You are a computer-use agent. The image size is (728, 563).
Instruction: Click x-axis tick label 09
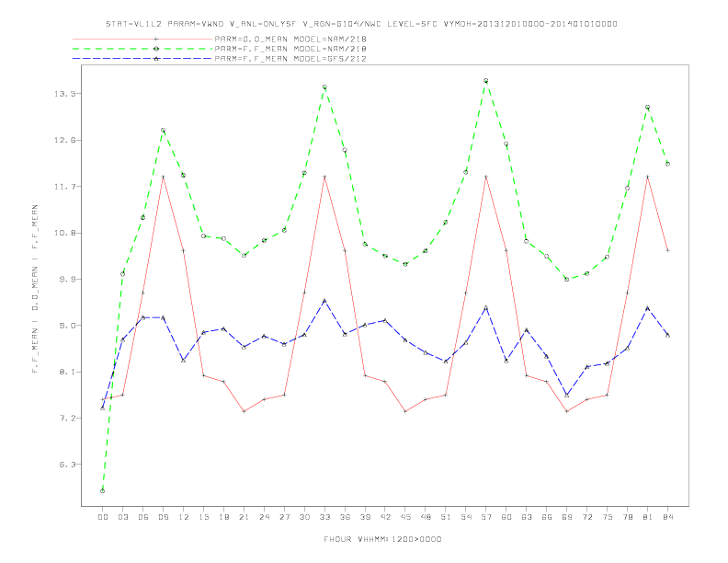[x=163, y=517]
